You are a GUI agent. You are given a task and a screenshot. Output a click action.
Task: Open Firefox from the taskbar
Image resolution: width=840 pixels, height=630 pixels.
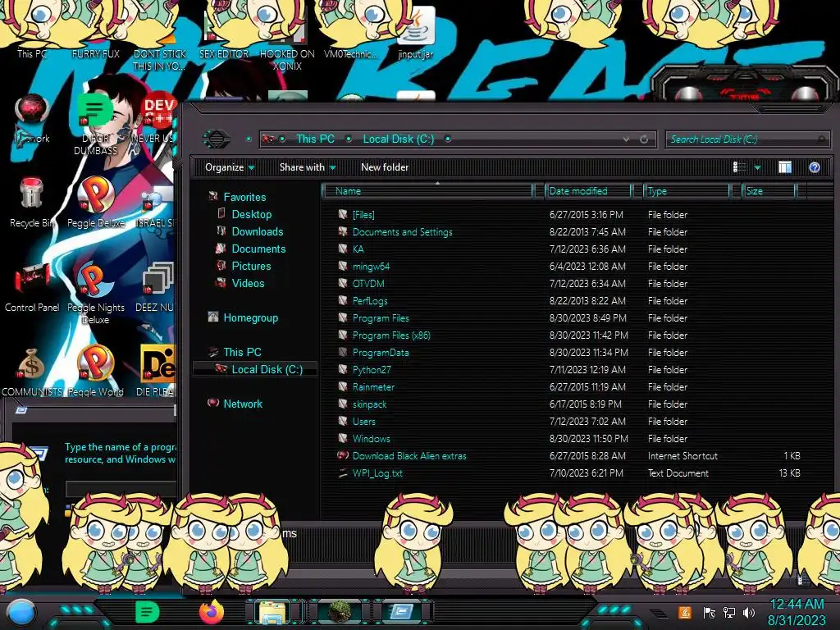point(212,612)
